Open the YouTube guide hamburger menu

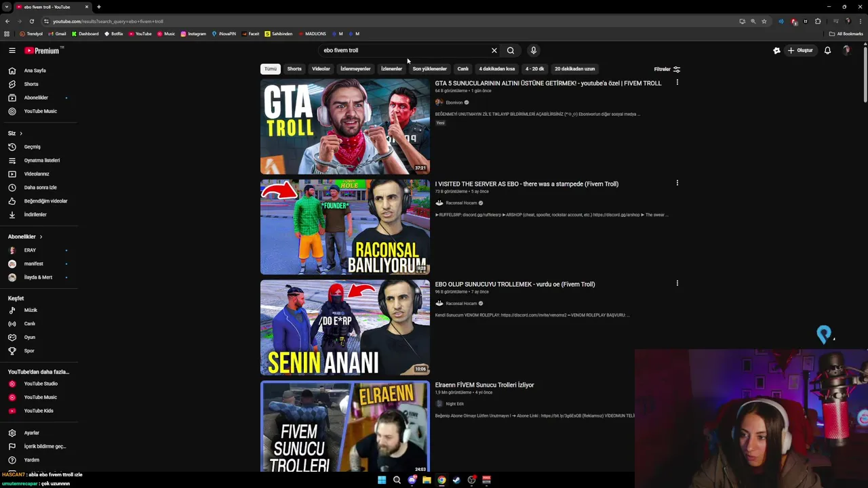click(x=12, y=50)
